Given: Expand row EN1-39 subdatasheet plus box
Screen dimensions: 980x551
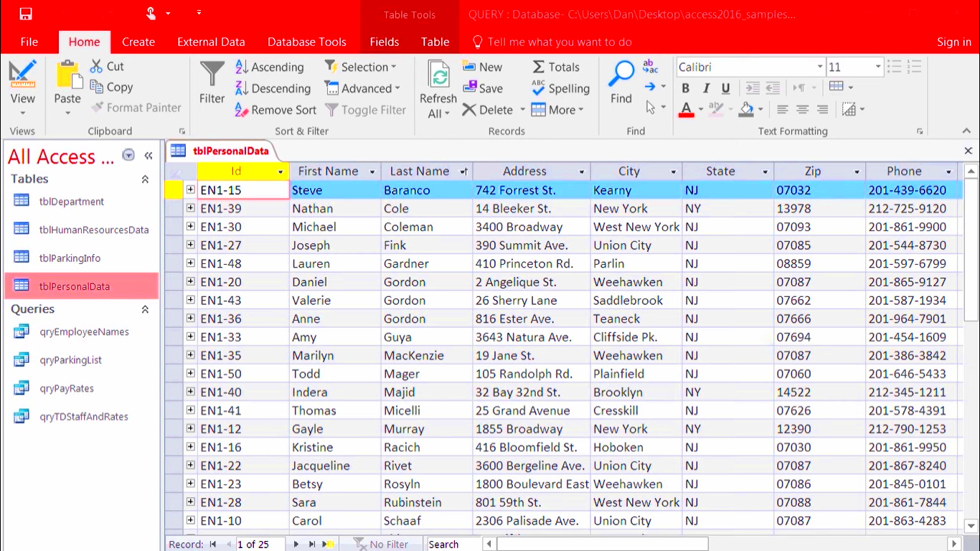Looking at the screenshot, I should pos(191,208).
